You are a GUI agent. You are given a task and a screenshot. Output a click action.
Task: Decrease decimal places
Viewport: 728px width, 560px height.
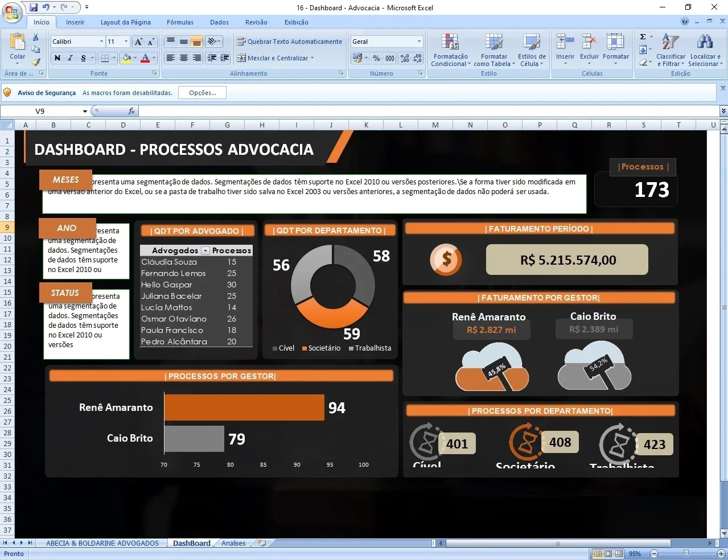[417, 58]
